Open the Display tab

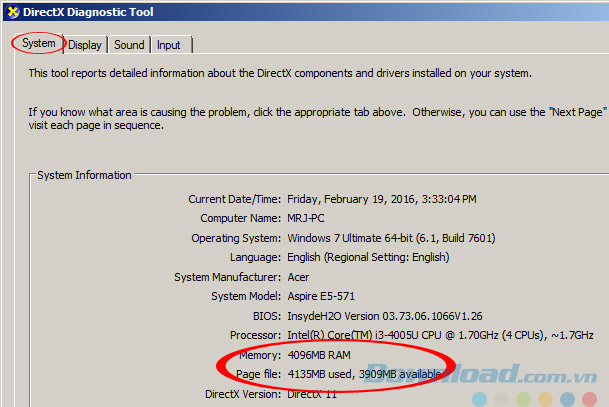[x=85, y=45]
